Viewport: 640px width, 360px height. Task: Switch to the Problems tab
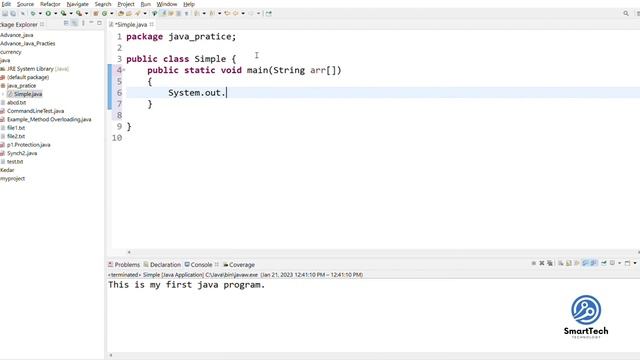click(124, 264)
